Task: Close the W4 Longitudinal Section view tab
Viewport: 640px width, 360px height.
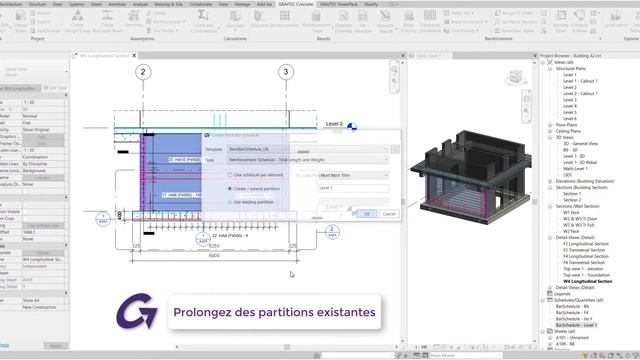Action: (x=134, y=56)
